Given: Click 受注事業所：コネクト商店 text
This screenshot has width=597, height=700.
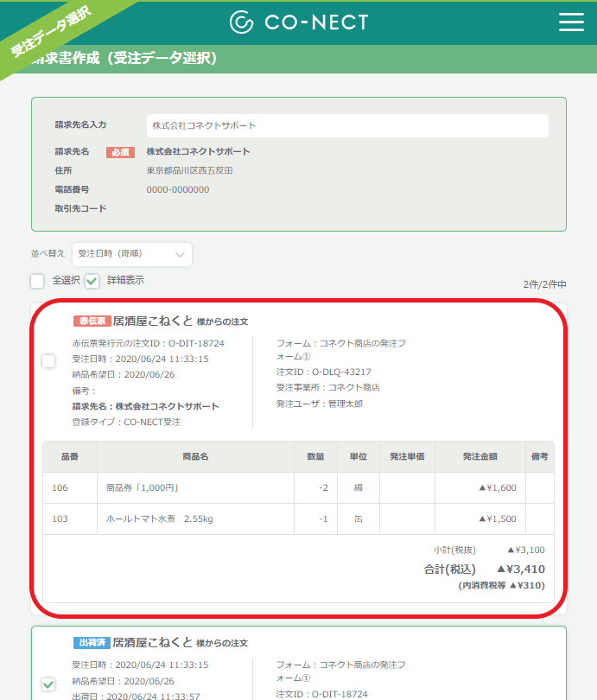Looking at the screenshot, I should 328,387.
